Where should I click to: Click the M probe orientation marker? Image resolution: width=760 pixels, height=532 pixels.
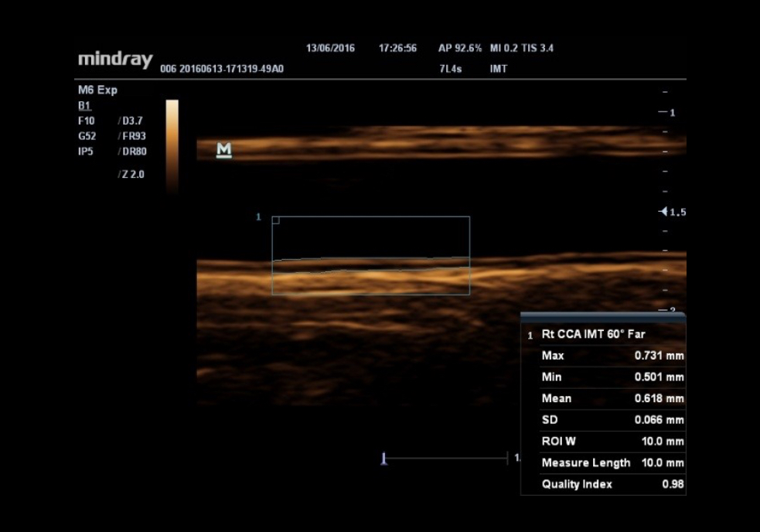coord(224,149)
